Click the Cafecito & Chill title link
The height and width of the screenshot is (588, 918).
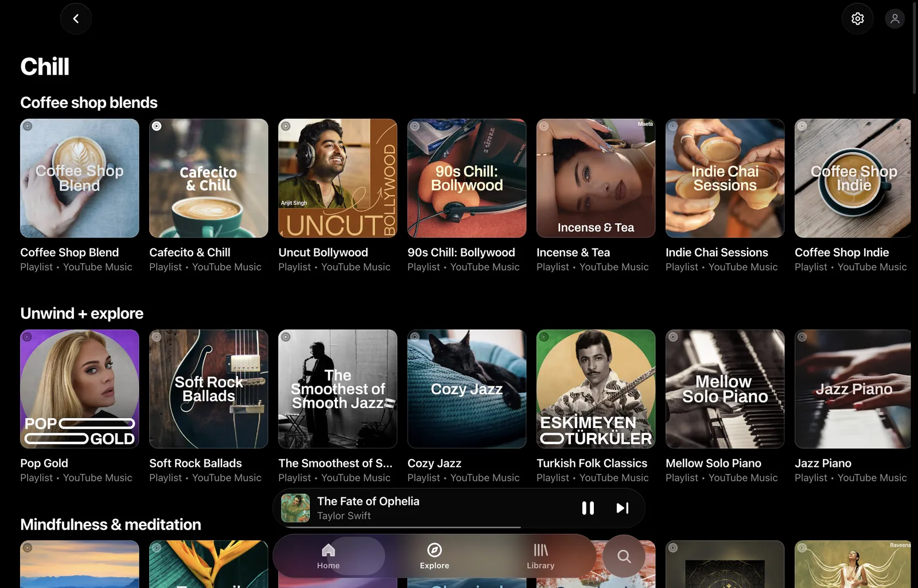tap(190, 252)
